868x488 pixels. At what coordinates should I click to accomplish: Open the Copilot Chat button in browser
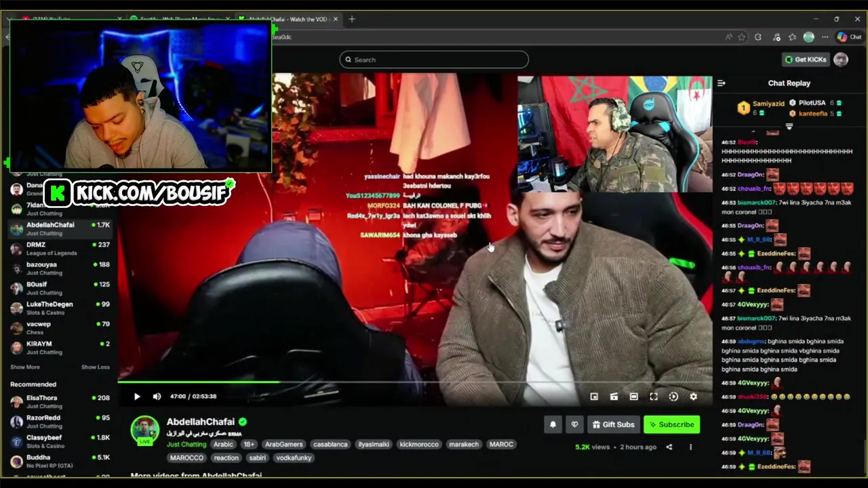pos(849,37)
